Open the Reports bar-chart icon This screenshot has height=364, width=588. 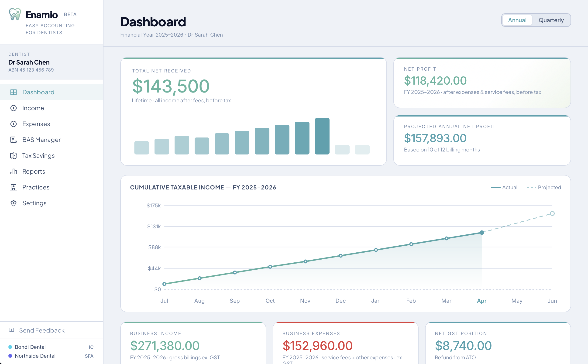click(x=14, y=172)
